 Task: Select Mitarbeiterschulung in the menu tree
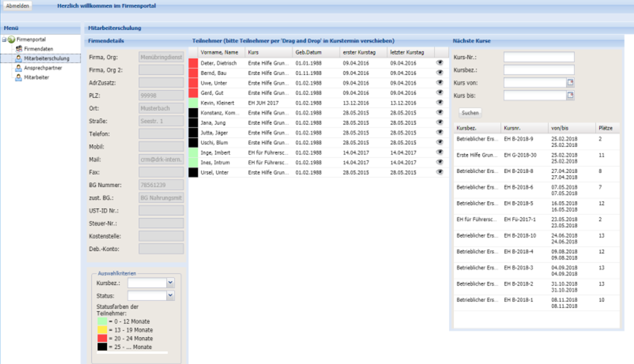46,58
